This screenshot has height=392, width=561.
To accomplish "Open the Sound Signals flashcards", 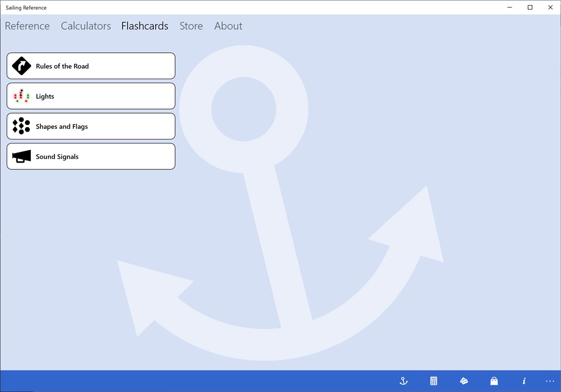I will [91, 156].
